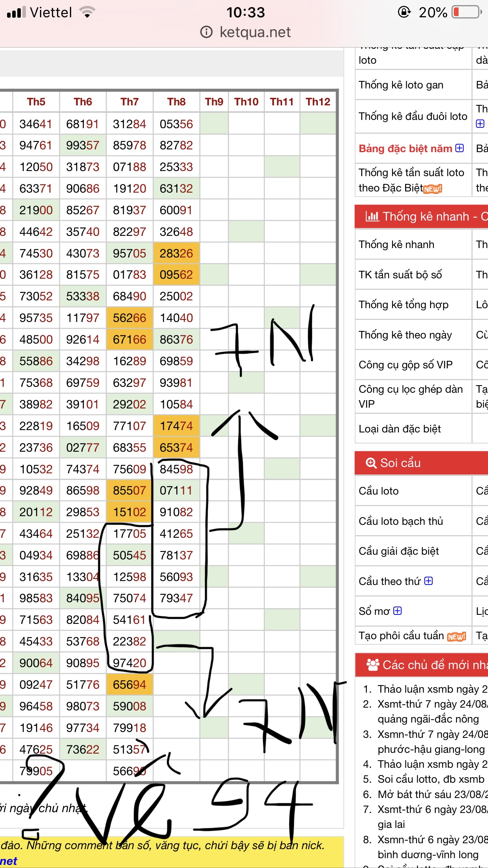This screenshot has width=488, height=868.
Task: Open Thống kê loto gan link
Action: 401,85
